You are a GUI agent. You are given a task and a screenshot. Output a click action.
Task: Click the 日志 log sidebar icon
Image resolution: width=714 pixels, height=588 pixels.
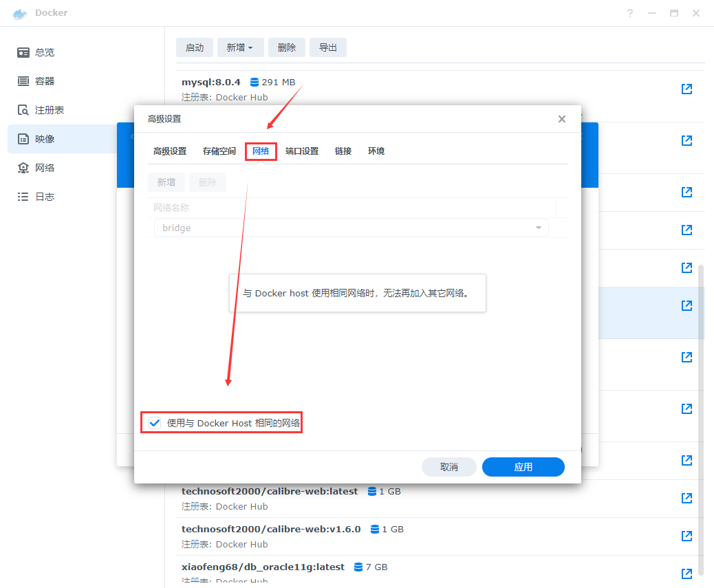24,197
